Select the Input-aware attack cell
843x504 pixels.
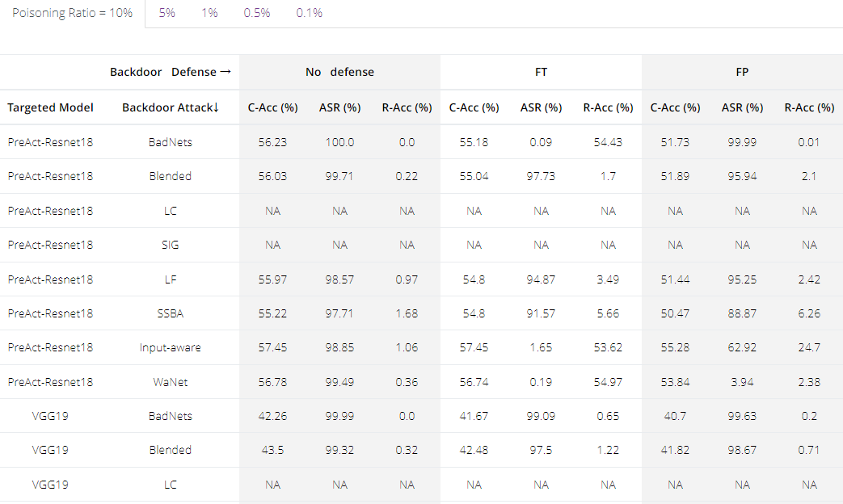171,347
